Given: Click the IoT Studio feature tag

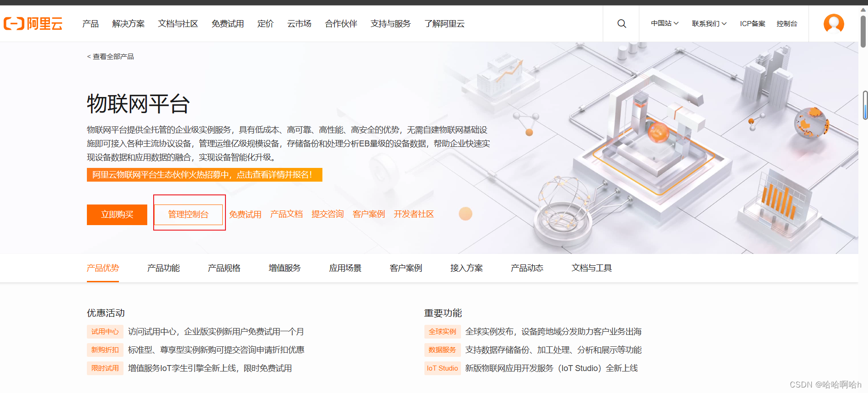Looking at the screenshot, I should point(442,368).
